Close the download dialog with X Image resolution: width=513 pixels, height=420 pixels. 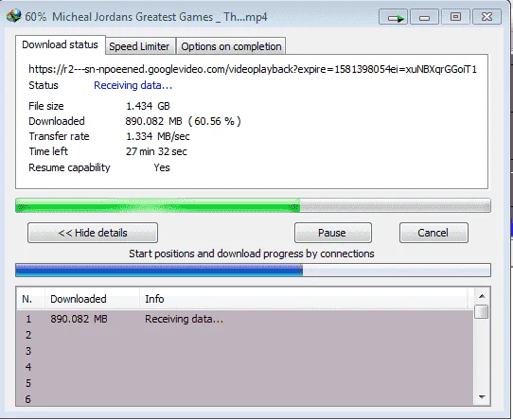tap(486, 17)
